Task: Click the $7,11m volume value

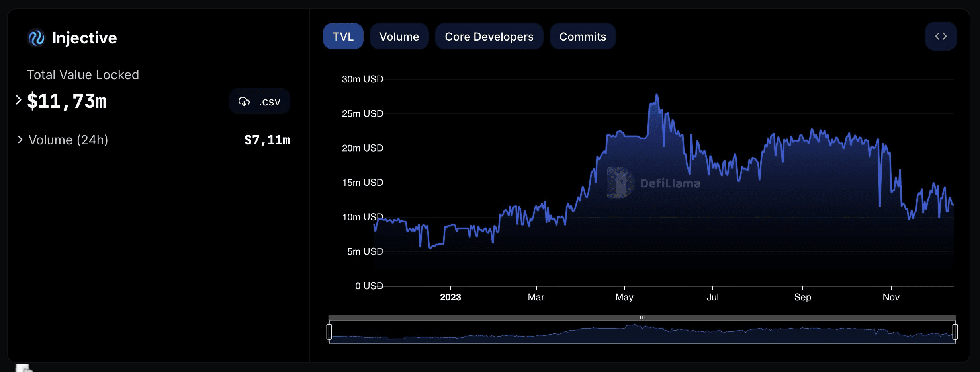Action: (x=267, y=140)
